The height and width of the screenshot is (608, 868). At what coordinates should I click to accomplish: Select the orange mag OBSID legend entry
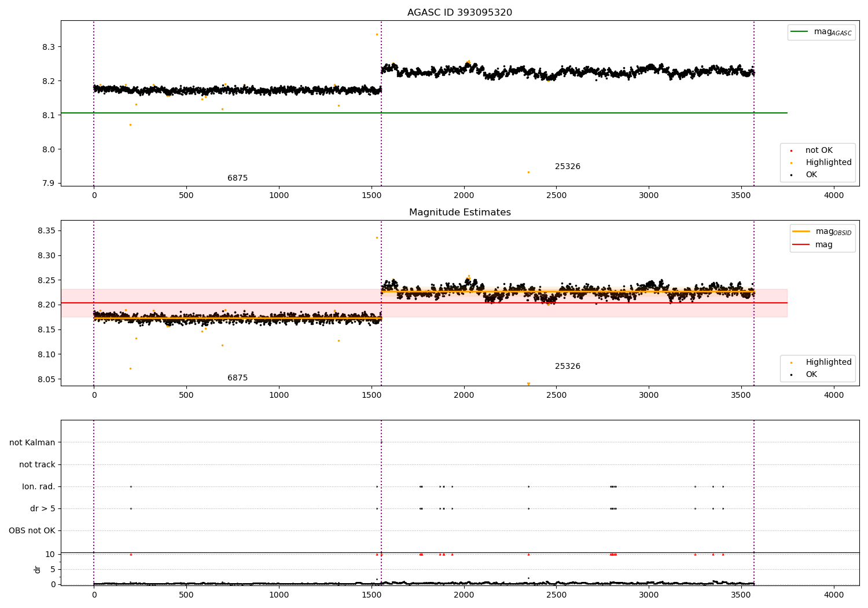pos(822,232)
